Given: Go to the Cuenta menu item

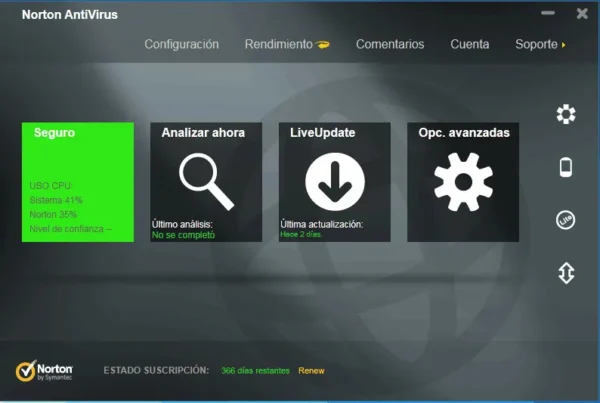Looking at the screenshot, I should tap(470, 44).
